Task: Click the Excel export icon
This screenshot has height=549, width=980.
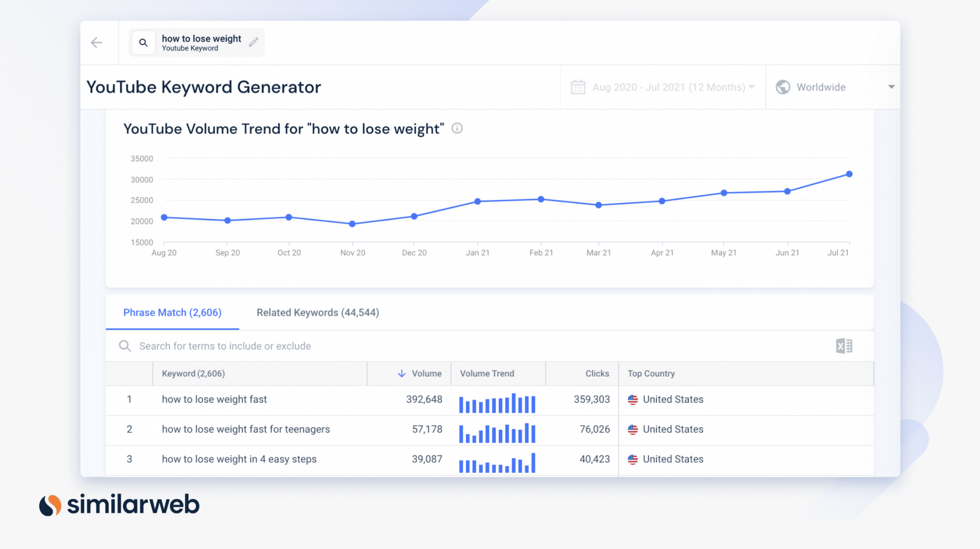Action: pos(844,346)
